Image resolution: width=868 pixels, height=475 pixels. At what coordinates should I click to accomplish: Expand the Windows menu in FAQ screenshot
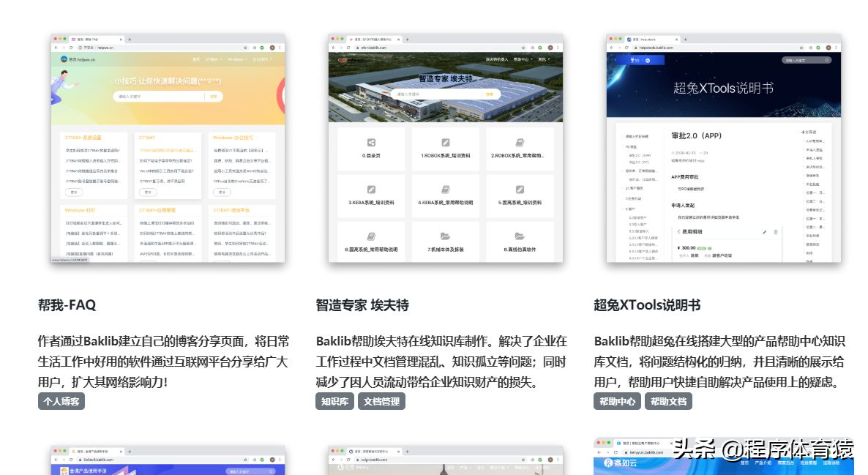237,59
